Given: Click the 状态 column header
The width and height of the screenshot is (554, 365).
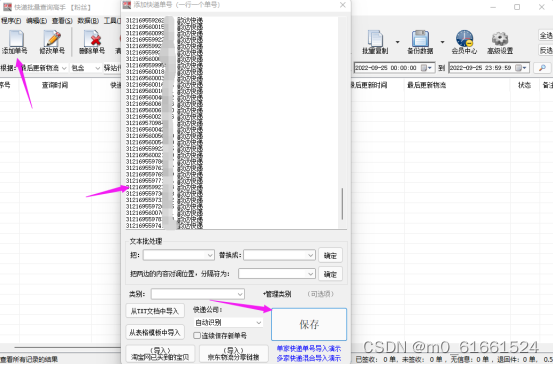Looking at the screenshot, I should (524, 85).
